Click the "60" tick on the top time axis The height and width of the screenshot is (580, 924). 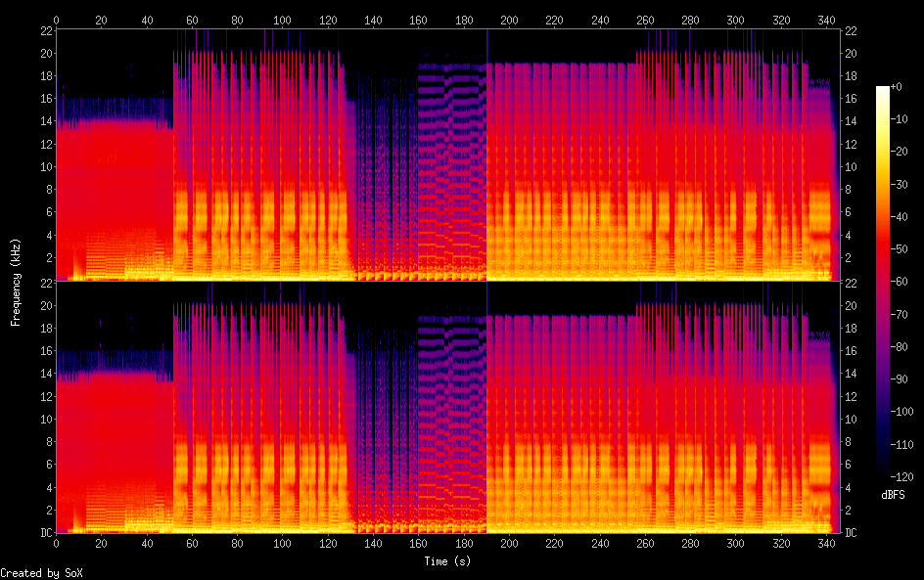[x=192, y=20]
